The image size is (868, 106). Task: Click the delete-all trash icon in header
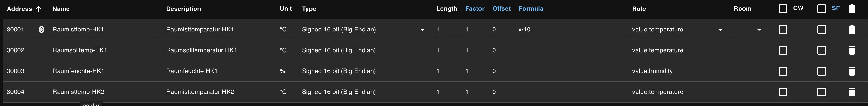852,9
